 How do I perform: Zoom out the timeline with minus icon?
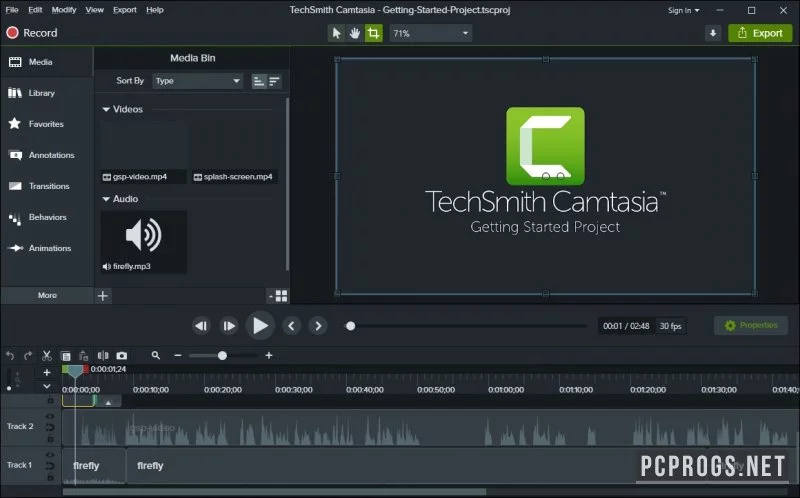coord(178,356)
